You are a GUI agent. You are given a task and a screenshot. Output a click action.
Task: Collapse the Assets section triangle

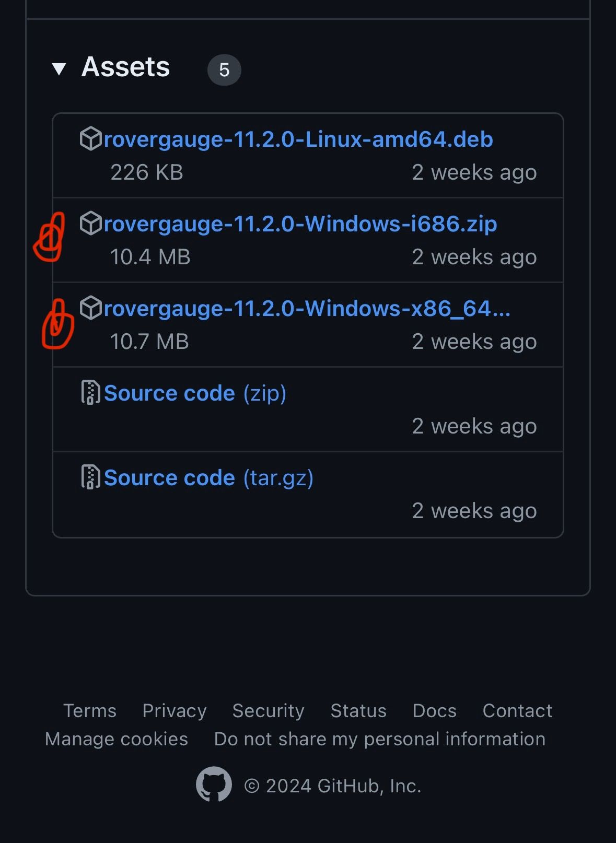point(59,68)
